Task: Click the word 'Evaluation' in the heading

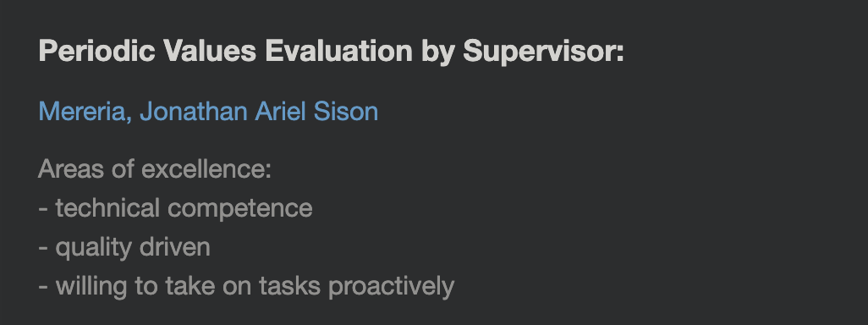Action: [x=338, y=51]
